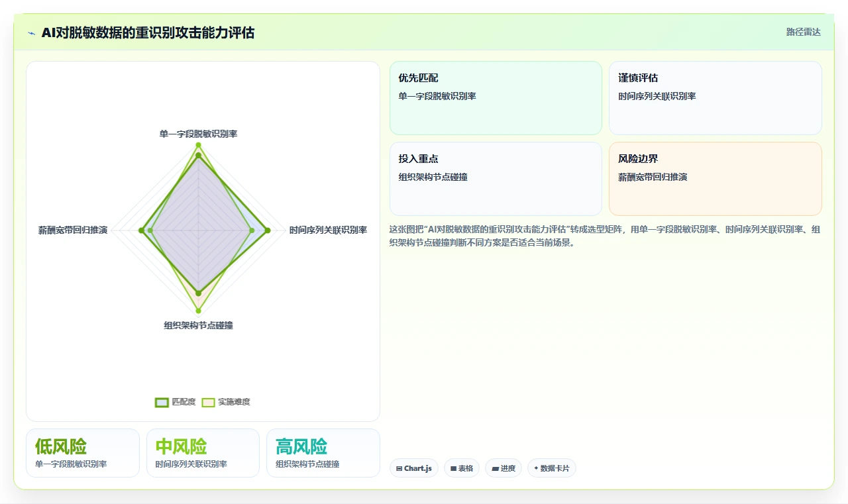
Task: Select the 中风险 card
Action: pos(203,453)
